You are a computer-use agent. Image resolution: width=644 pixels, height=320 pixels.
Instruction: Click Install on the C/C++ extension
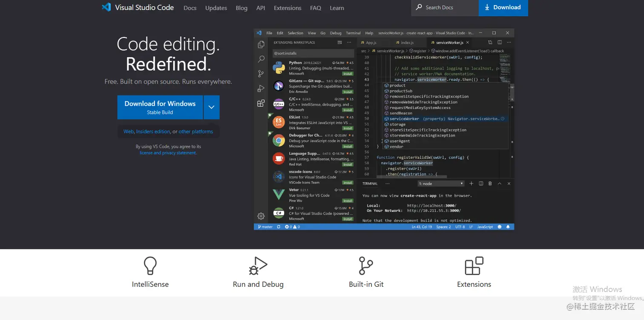click(x=348, y=110)
